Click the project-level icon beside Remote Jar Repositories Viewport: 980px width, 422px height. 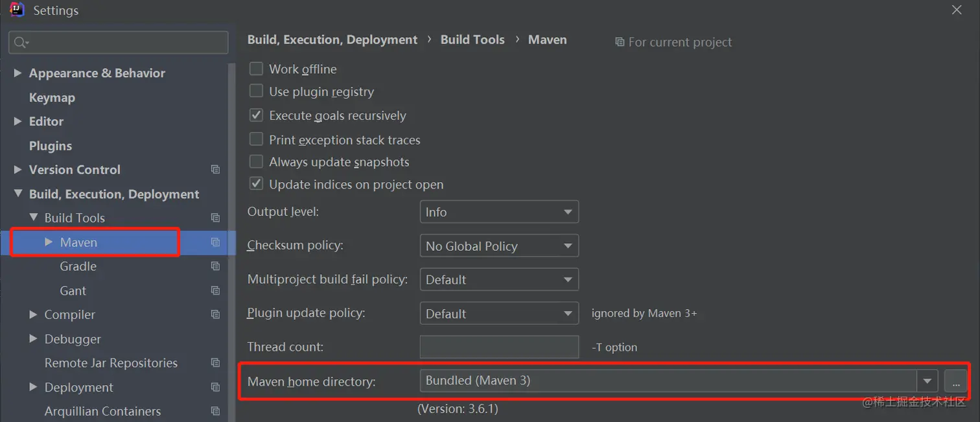coord(215,364)
